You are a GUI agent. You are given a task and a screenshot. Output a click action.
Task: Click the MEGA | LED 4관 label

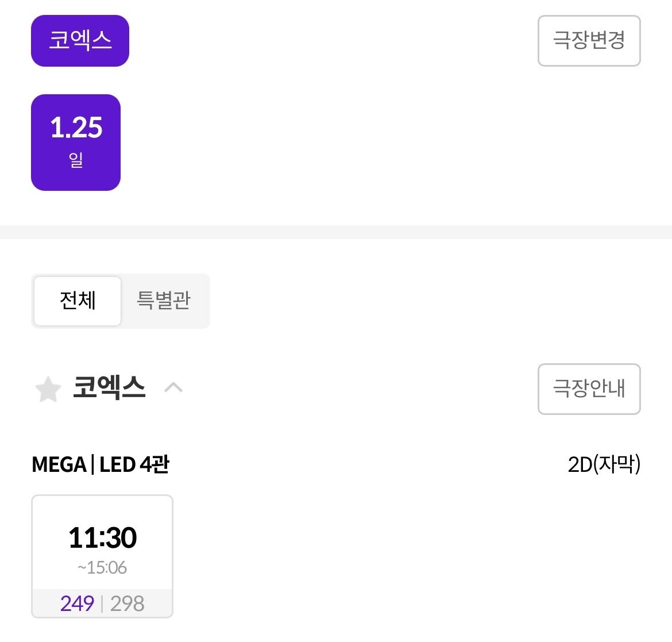pyautogui.click(x=101, y=464)
